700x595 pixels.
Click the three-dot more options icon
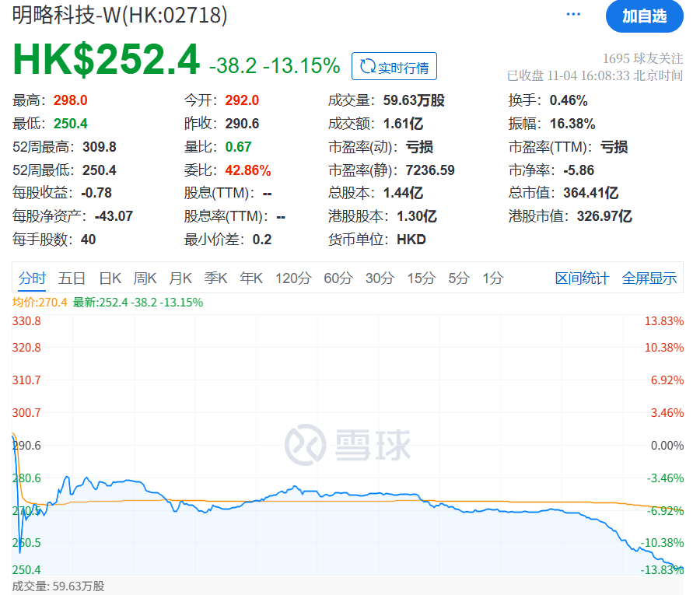point(574,15)
